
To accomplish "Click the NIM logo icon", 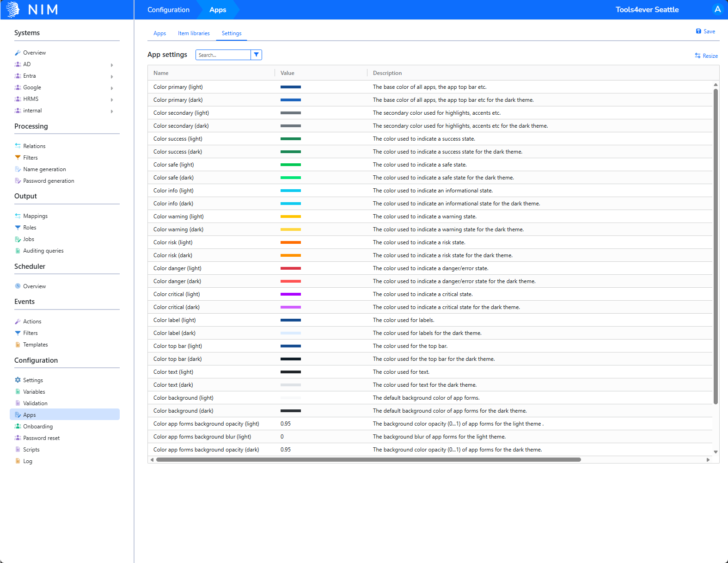I will click(13, 9).
